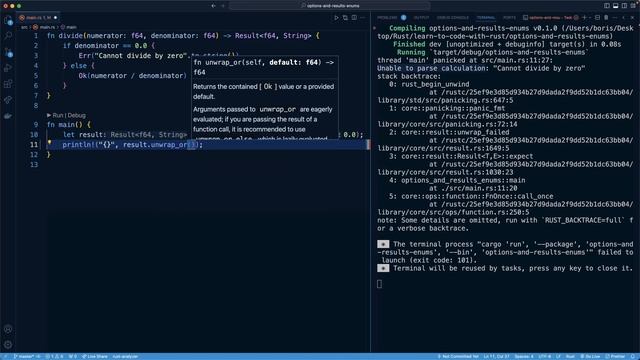Go back with the navigation arrow
Screen dimensions: 640x360
coord(213,6)
